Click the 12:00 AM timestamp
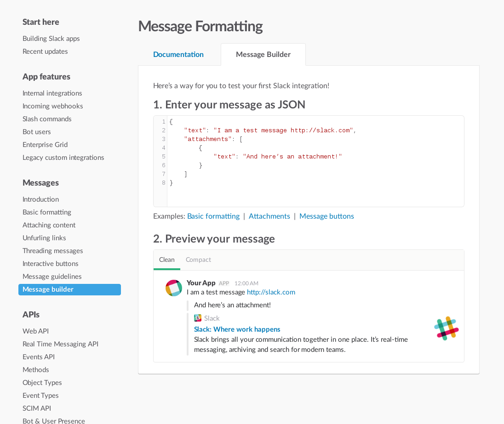 246,283
